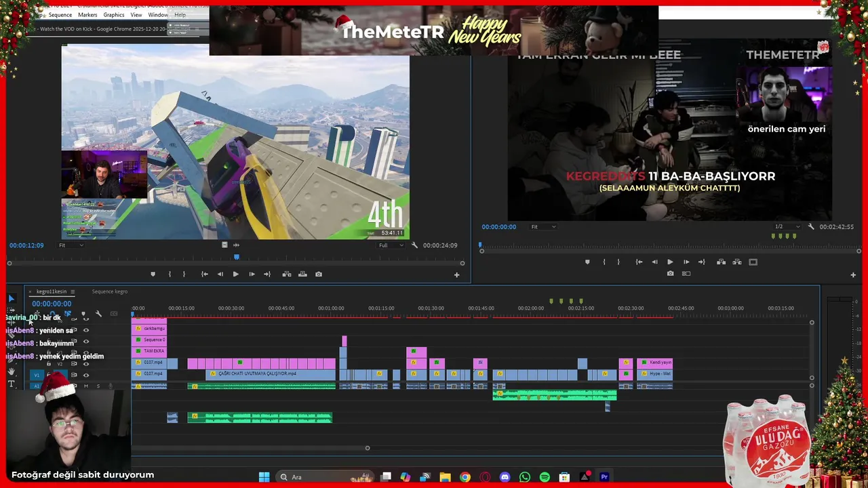
Task: Click the Lift button in Program monitor
Action: [721, 262]
